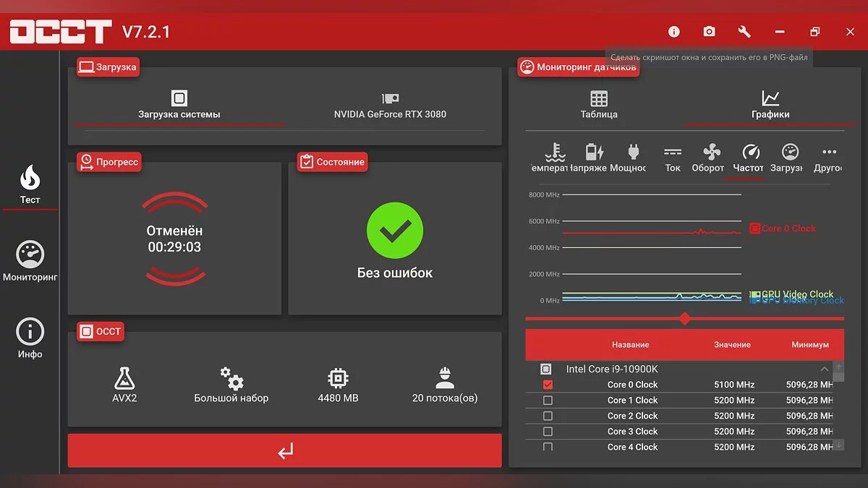Screen dimensions: 868x488
Task: Open the Инфо sidebar icon
Action: coord(30,332)
